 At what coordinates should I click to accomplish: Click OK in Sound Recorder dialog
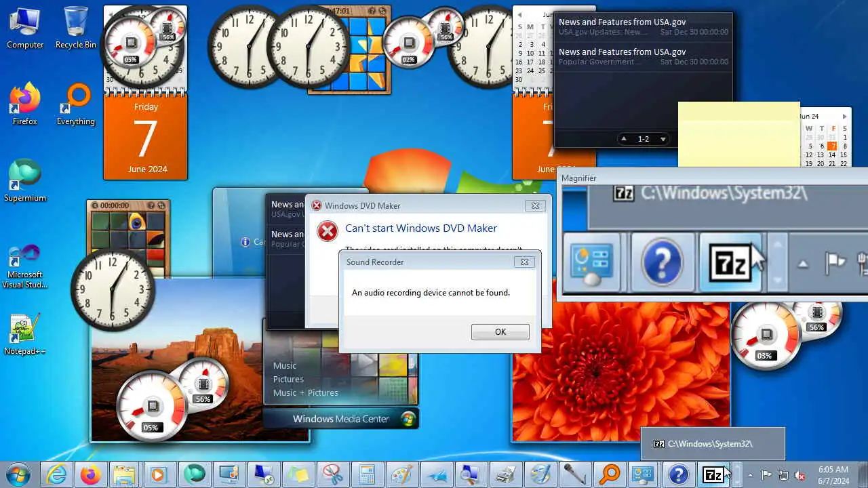coord(500,331)
